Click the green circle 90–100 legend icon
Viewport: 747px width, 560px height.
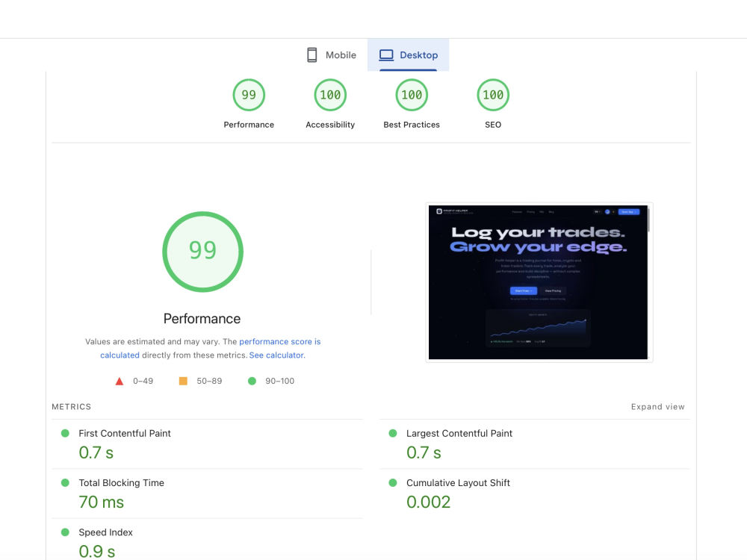point(252,381)
